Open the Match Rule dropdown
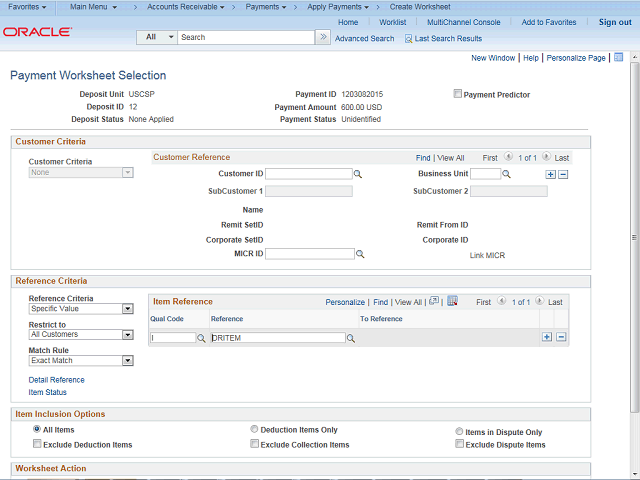Image resolution: width=640 pixels, height=480 pixels. pyautogui.click(x=127, y=360)
